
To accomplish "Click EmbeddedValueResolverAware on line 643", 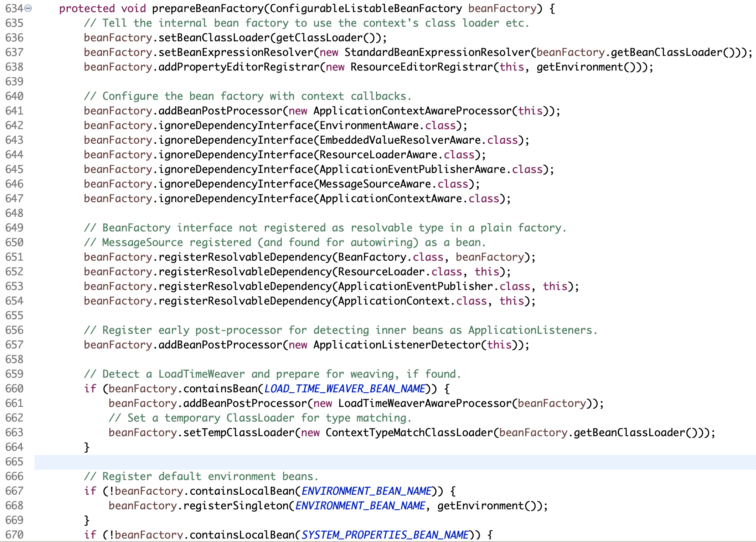I will pos(400,140).
